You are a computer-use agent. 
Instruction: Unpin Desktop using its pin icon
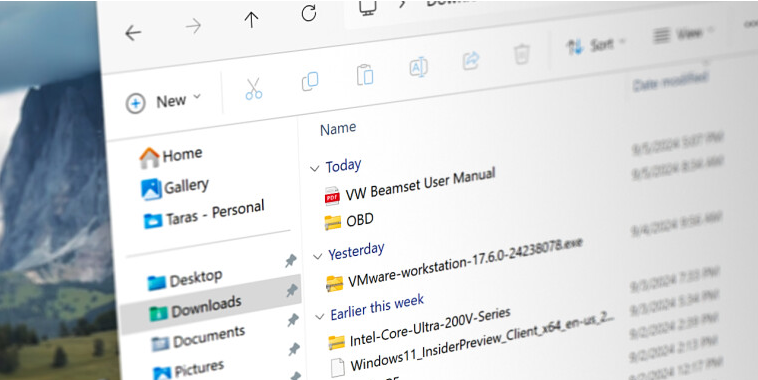tap(291, 261)
